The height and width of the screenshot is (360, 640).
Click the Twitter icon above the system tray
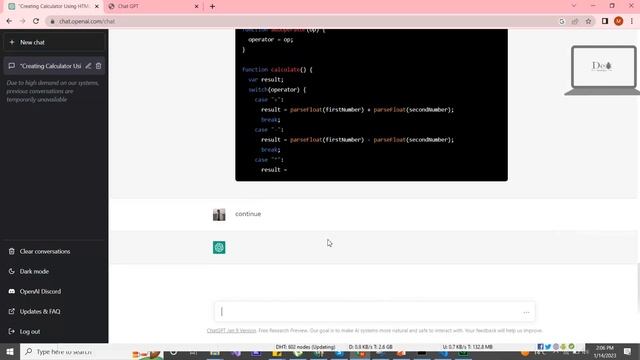pyautogui.click(x=548, y=347)
